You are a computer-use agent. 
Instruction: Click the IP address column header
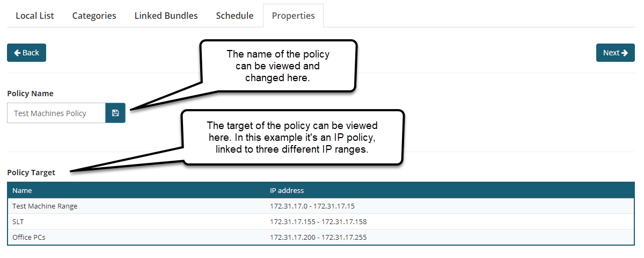pyautogui.click(x=287, y=190)
